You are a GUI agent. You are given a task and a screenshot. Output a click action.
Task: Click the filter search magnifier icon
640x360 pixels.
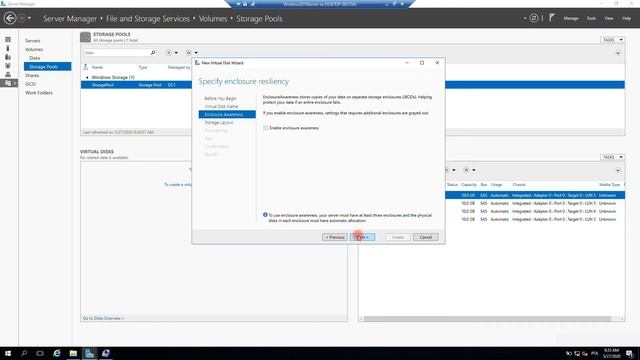tap(153, 53)
